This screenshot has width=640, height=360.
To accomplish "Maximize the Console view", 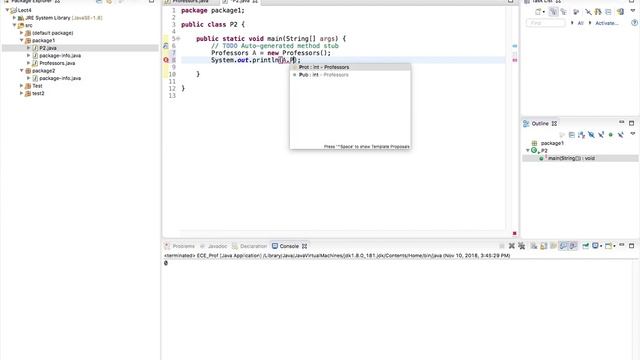I will tap(631, 246).
